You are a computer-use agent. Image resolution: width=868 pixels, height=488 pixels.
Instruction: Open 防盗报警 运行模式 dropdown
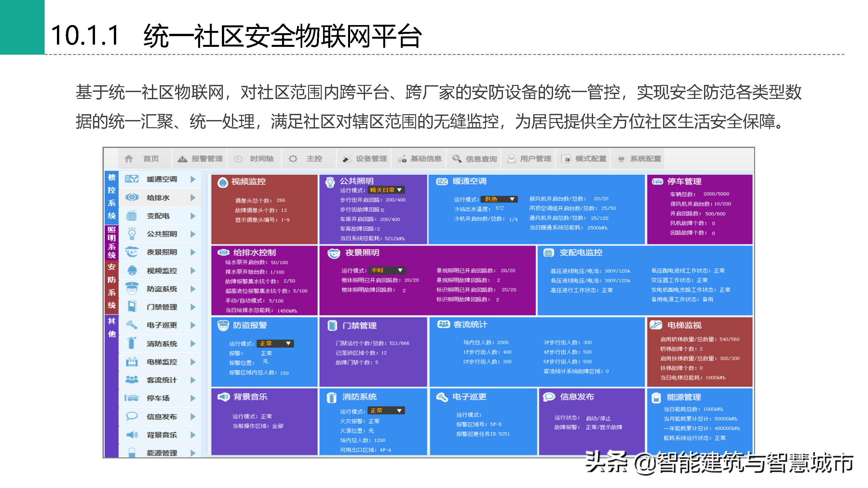pos(275,344)
